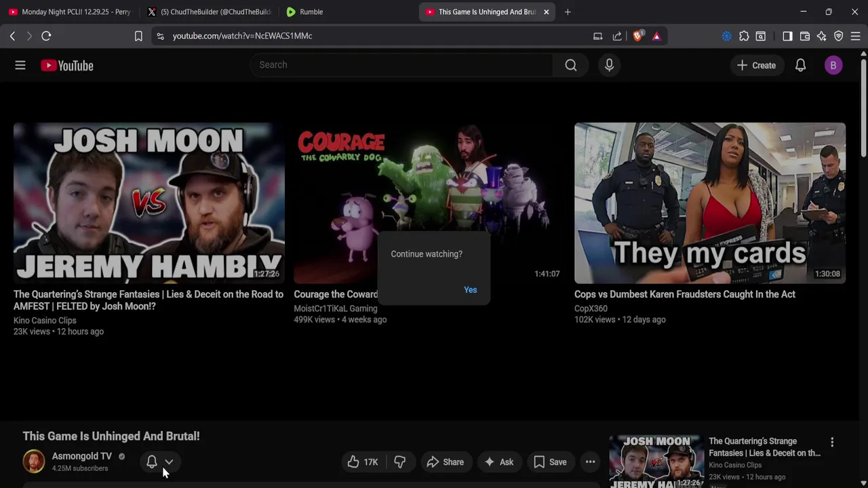Open the tab search icon in the toolbar
The image size is (868, 488).
[x=761, y=36]
